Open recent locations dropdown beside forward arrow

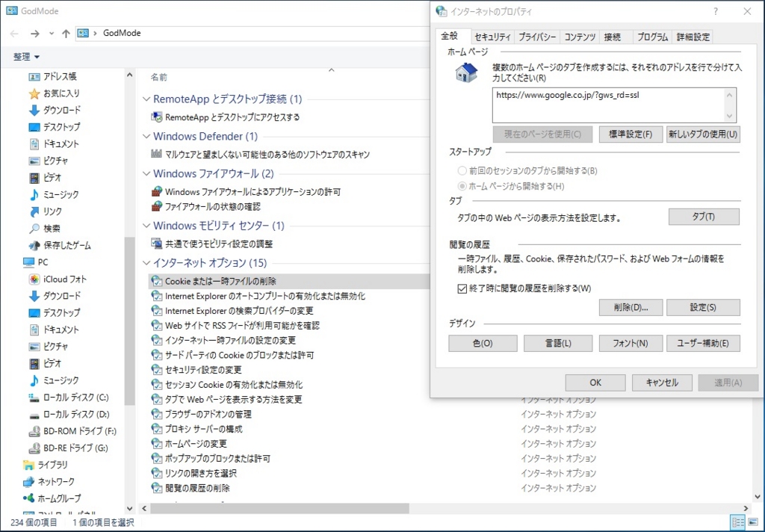tap(52, 34)
